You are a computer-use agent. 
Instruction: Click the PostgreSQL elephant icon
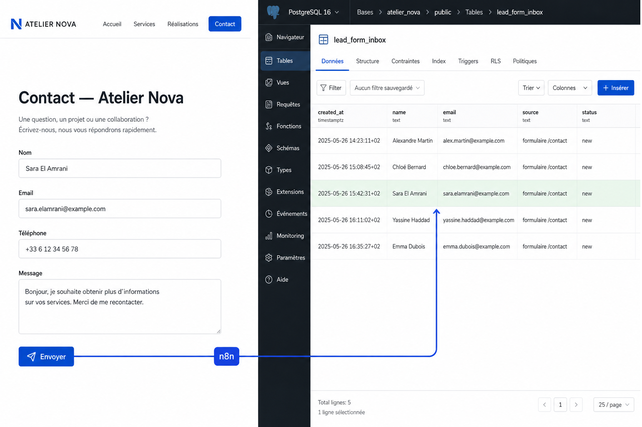273,12
